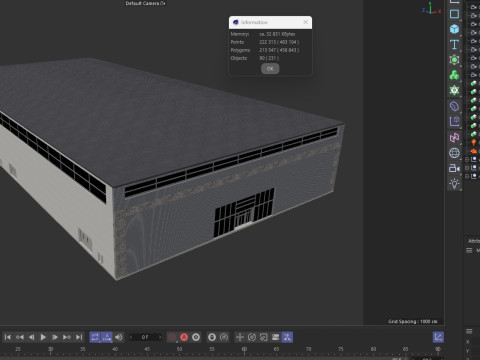Open the green star-shaped generator icon

(454, 90)
